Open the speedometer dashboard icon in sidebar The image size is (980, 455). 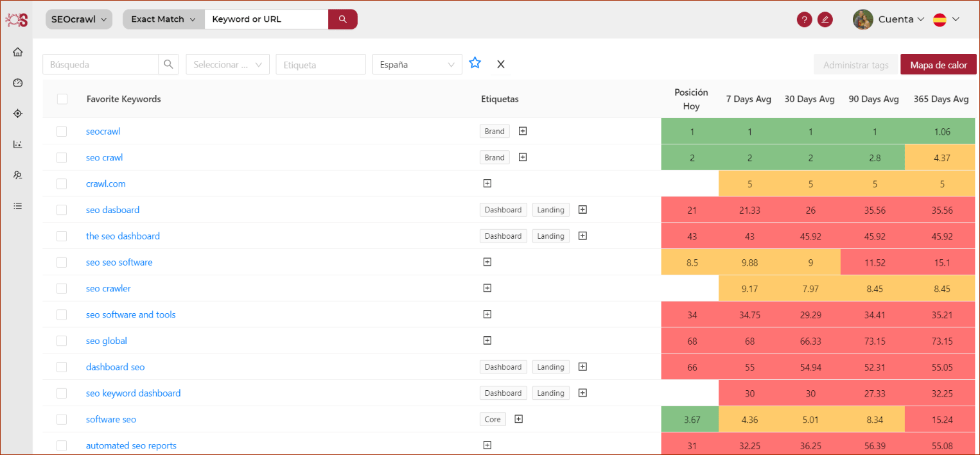[x=18, y=83]
